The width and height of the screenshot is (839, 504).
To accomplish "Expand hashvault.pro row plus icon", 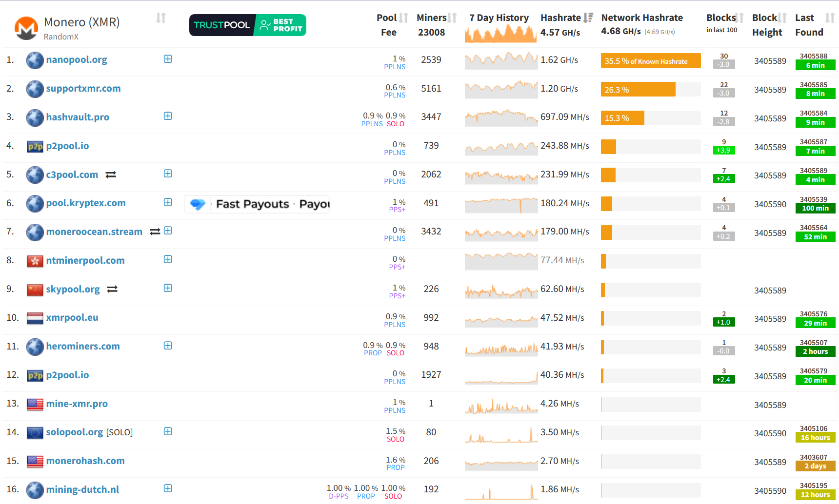I will coord(168,116).
